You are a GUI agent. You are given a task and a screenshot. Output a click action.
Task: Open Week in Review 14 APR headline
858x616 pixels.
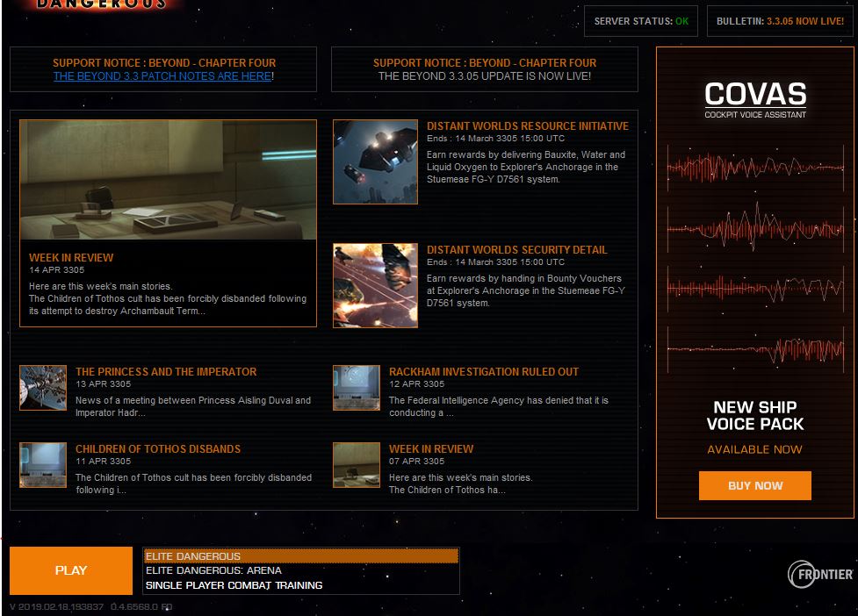click(71, 257)
